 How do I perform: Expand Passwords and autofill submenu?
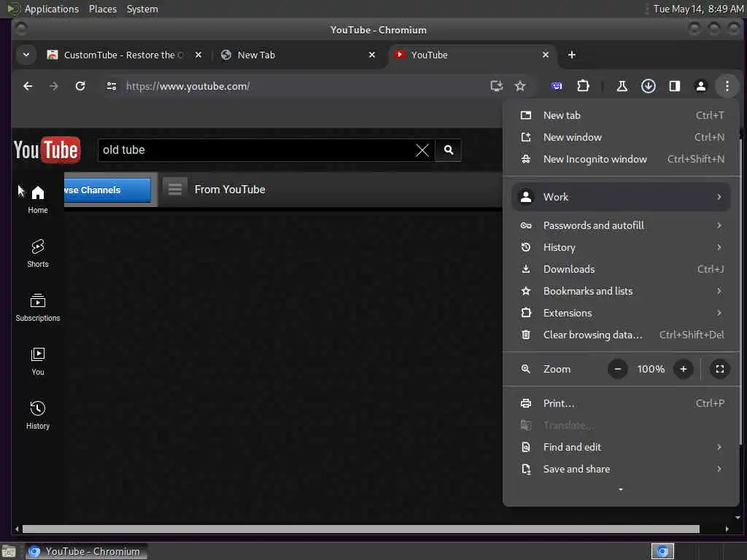point(621,225)
